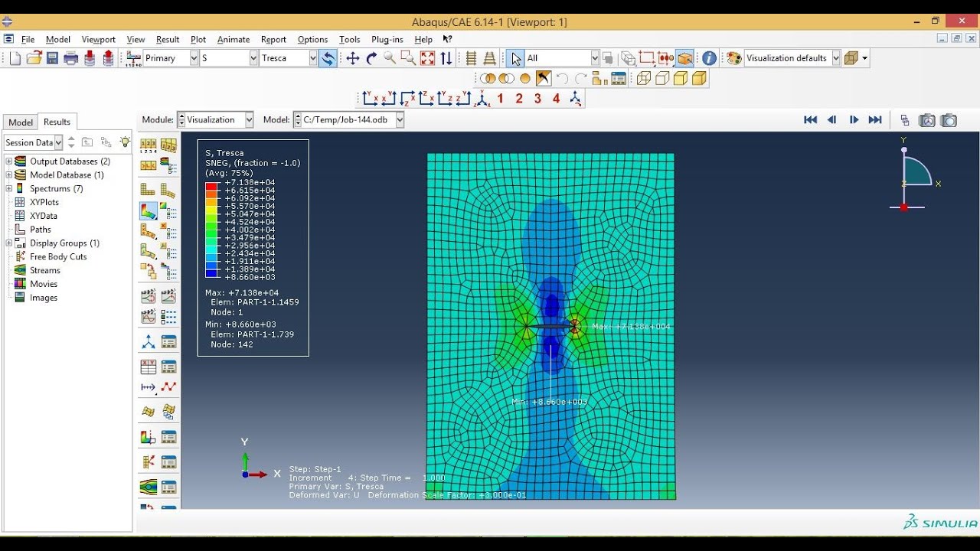Select the Rotate View tool
The width and height of the screenshot is (980, 551).
coord(371,58)
